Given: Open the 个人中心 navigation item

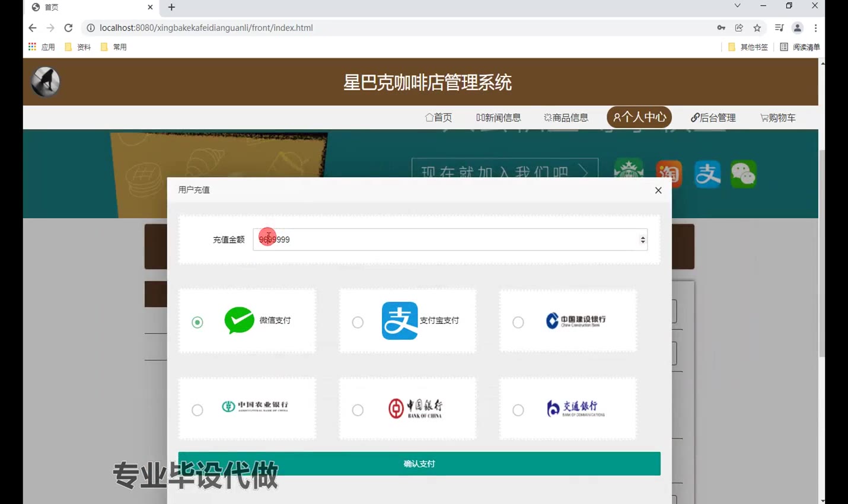Looking at the screenshot, I should click(639, 117).
